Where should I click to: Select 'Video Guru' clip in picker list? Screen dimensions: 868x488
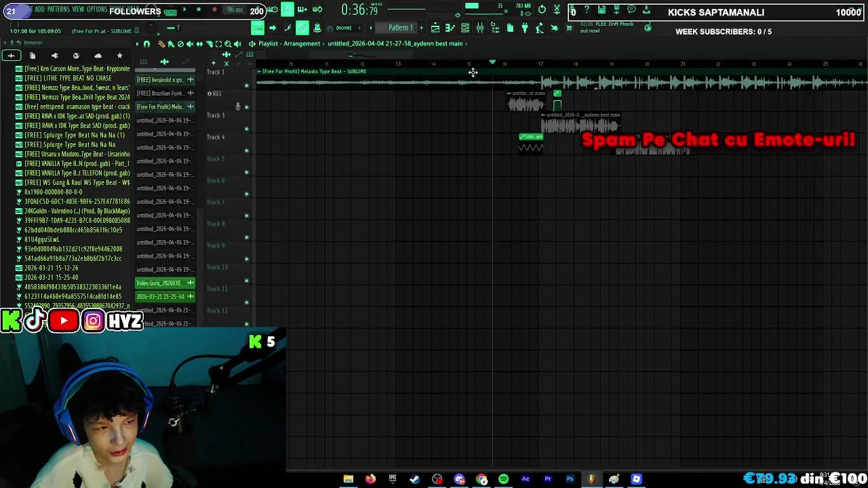click(x=165, y=283)
